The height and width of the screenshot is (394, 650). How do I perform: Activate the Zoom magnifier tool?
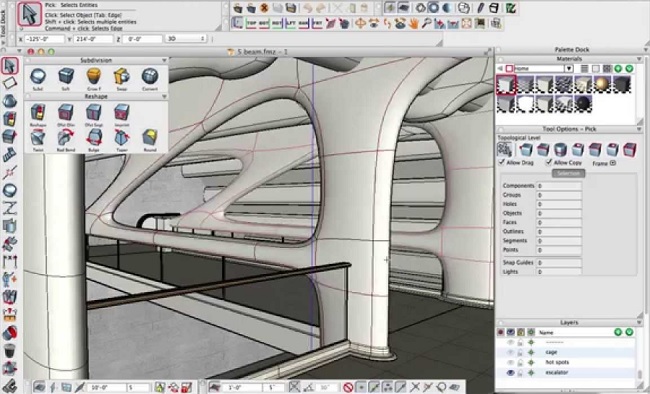coord(426,24)
